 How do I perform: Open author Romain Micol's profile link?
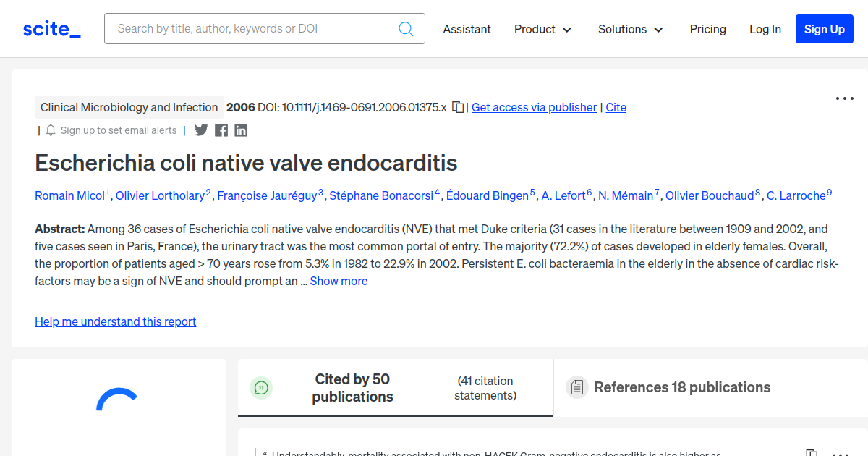tap(70, 195)
